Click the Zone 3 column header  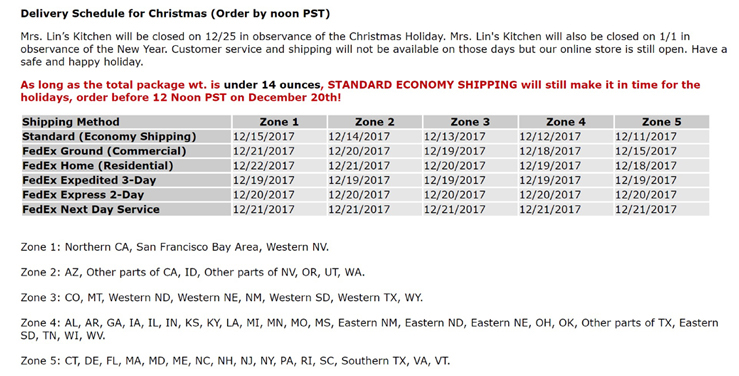[470, 122]
